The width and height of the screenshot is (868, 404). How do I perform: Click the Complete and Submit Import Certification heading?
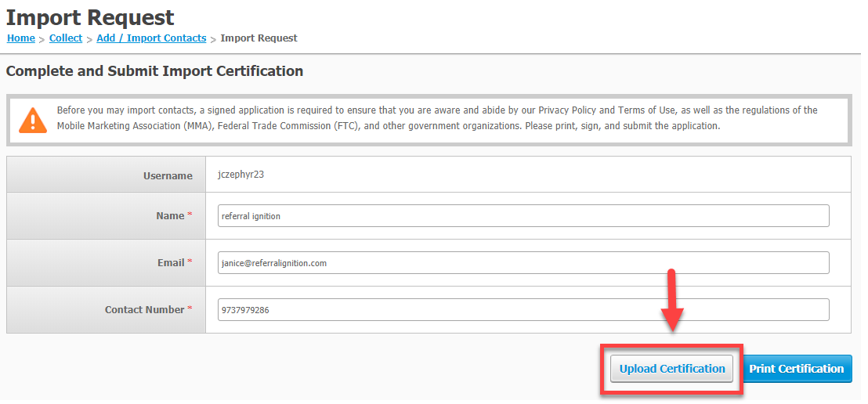coord(154,70)
